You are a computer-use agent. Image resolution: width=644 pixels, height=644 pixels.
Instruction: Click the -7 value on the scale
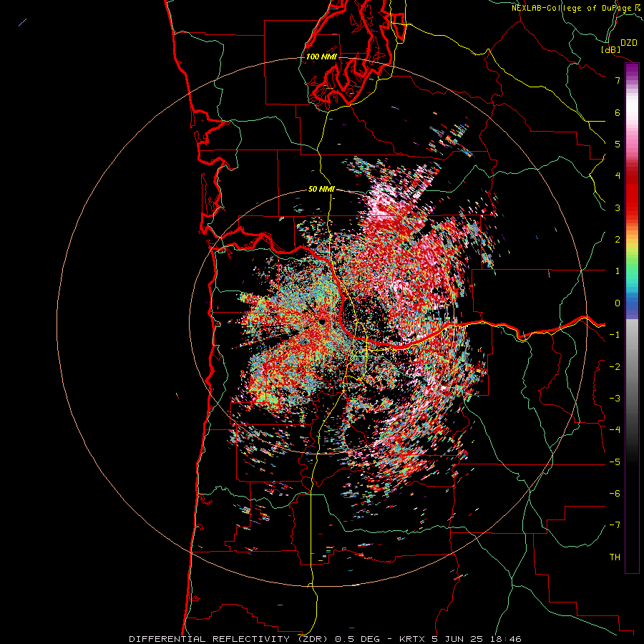(615, 525)
